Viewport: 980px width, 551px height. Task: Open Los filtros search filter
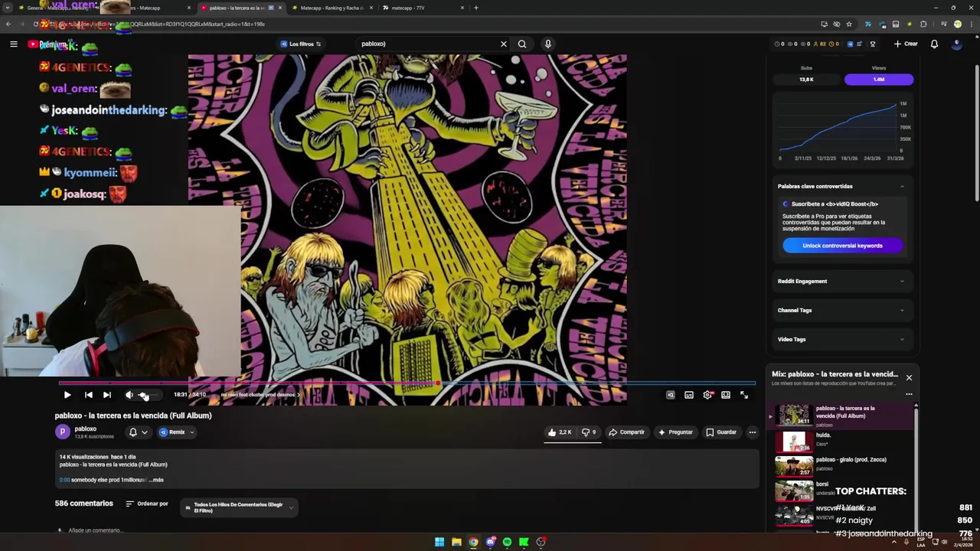(x=301, y=44)
